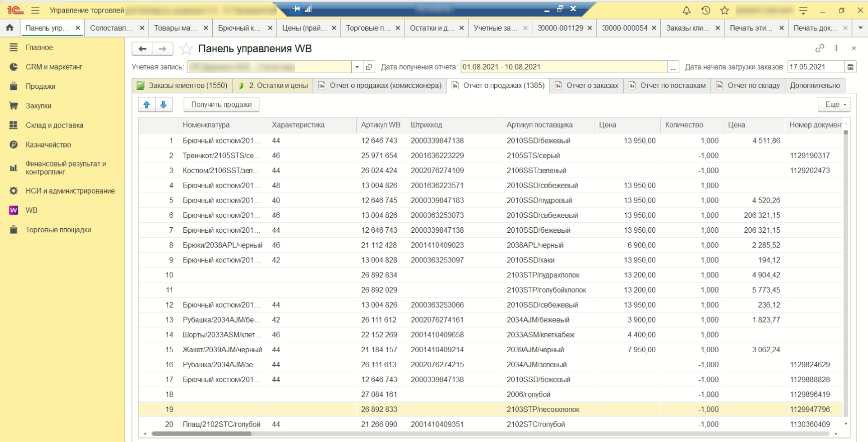Click the notifications bell icon

pos(686,10)
